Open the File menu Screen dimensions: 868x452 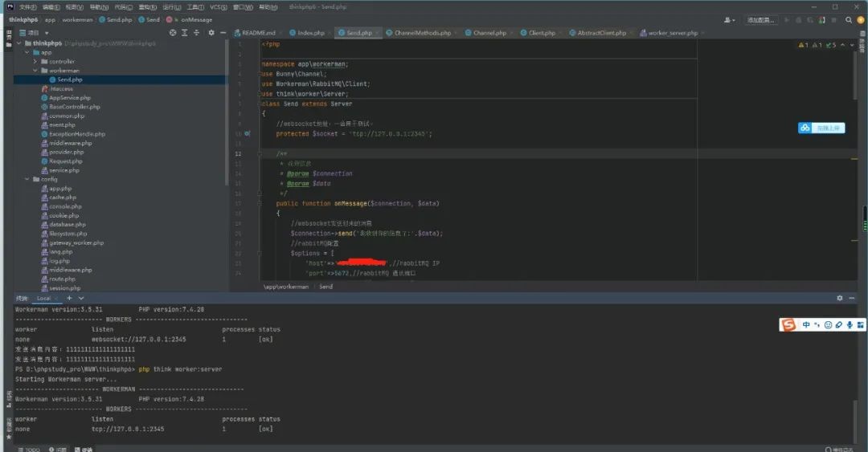pyautogui.click(x=27, y=7)
